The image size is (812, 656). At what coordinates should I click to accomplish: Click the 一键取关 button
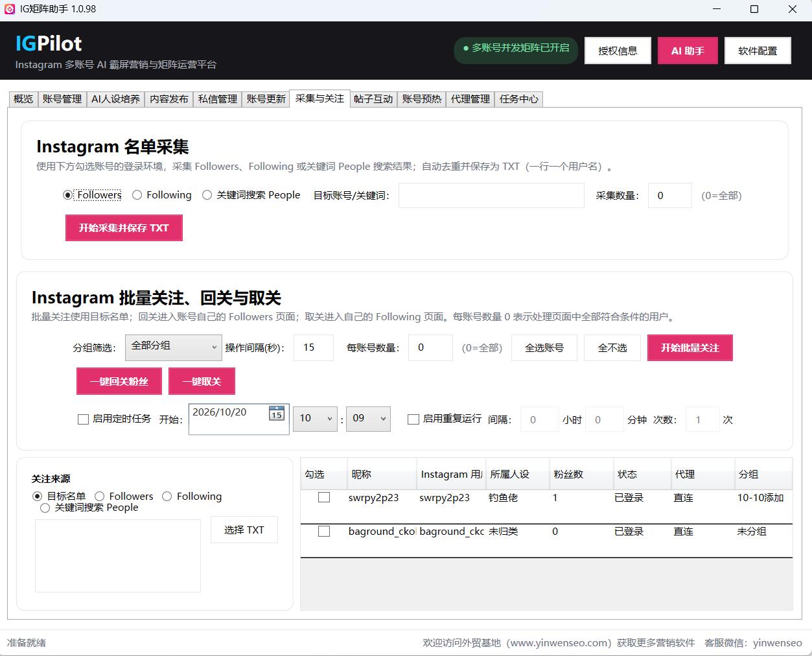click(202, 381)
